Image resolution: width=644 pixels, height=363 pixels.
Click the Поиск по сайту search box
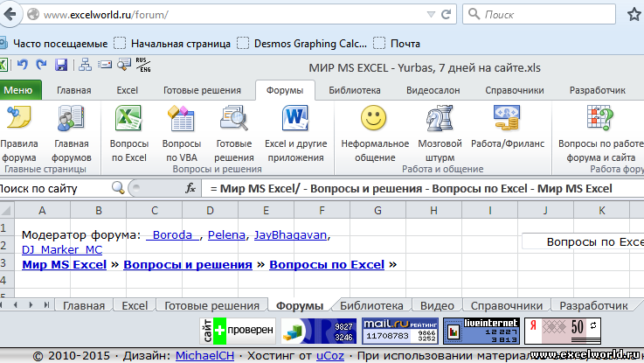click(55, 188)
